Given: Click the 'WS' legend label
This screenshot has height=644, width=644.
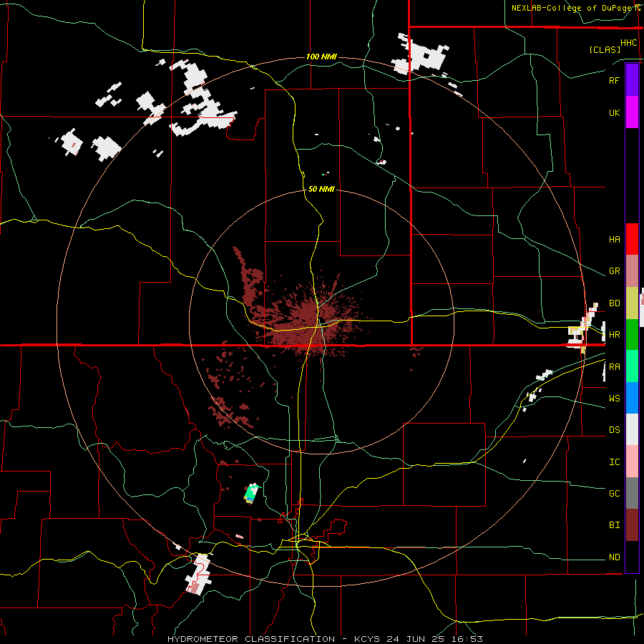Looking at the screenshot, I should pos(614,399).
